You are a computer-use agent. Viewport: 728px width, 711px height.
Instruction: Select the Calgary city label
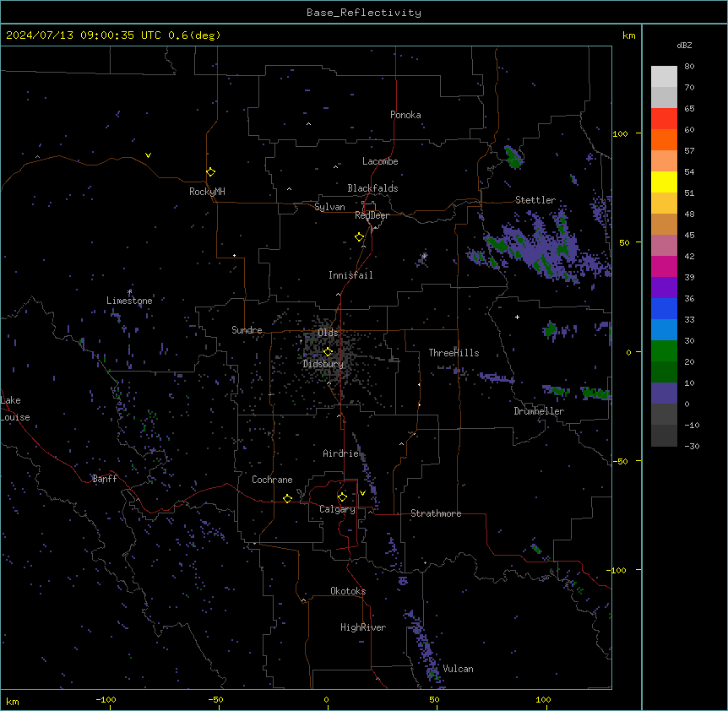coord(337,509)
